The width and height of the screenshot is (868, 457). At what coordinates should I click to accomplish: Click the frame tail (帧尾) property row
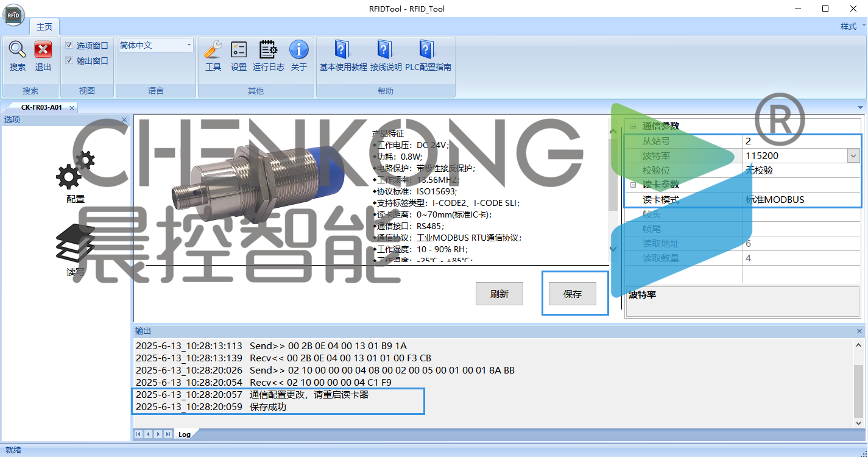pyautogui.click(x=743, y=228)
